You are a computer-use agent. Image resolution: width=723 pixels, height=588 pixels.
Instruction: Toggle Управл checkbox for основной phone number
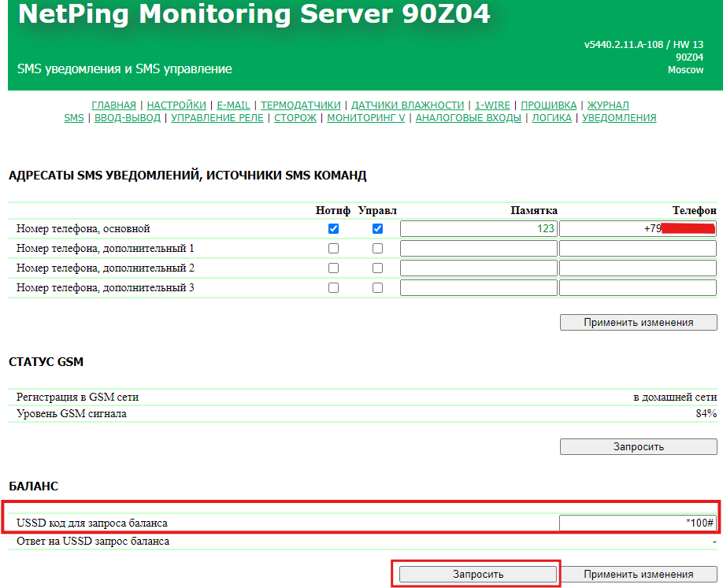point(377,228)
